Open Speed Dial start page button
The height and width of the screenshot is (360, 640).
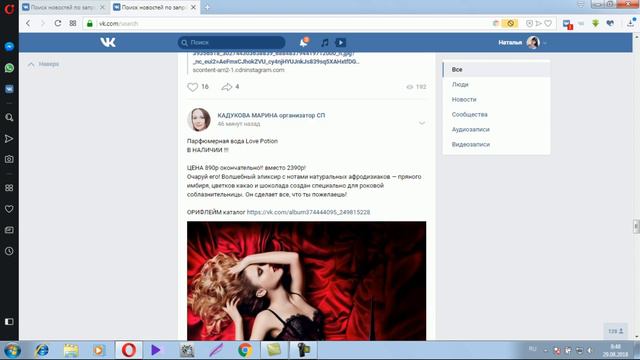tap(73, 23)
